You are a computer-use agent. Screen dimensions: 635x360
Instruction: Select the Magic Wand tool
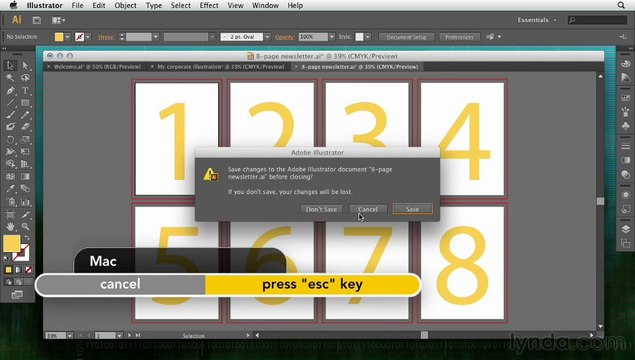click(x=10, y=78)
